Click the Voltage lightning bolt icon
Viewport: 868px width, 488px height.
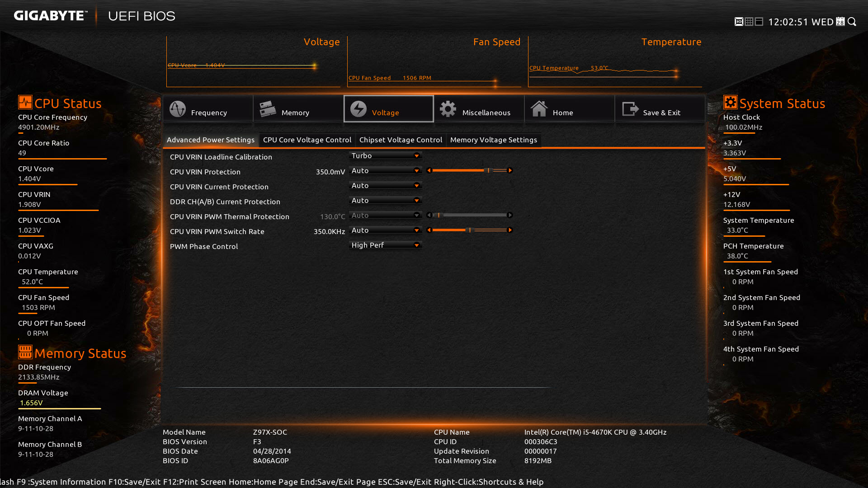pos(359,109)
